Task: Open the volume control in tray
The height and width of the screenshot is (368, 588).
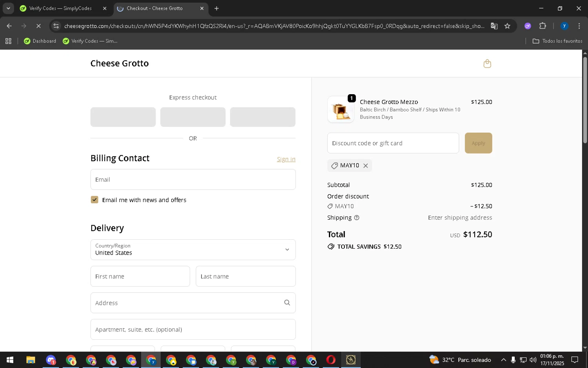Action: click(x=533, y=360)
